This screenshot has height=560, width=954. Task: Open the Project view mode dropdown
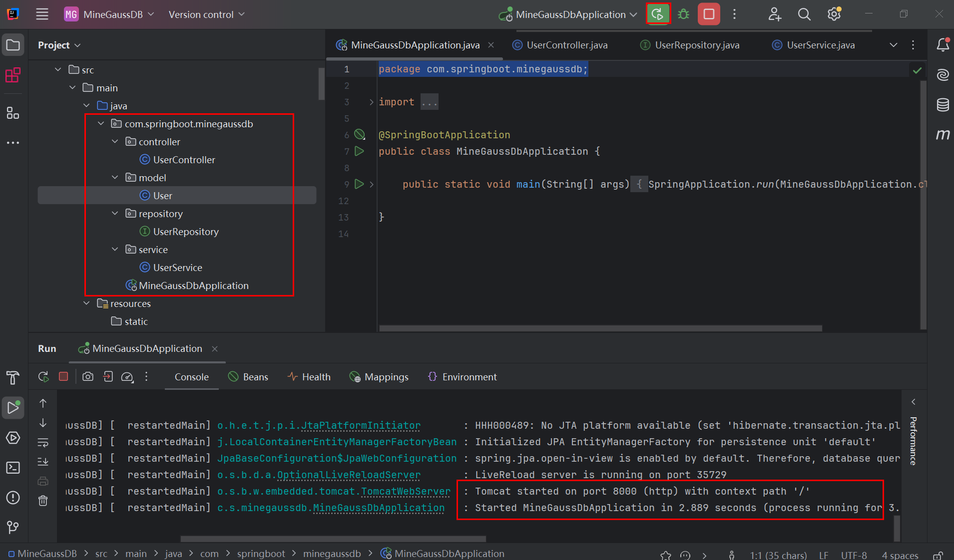click(59, 45)
